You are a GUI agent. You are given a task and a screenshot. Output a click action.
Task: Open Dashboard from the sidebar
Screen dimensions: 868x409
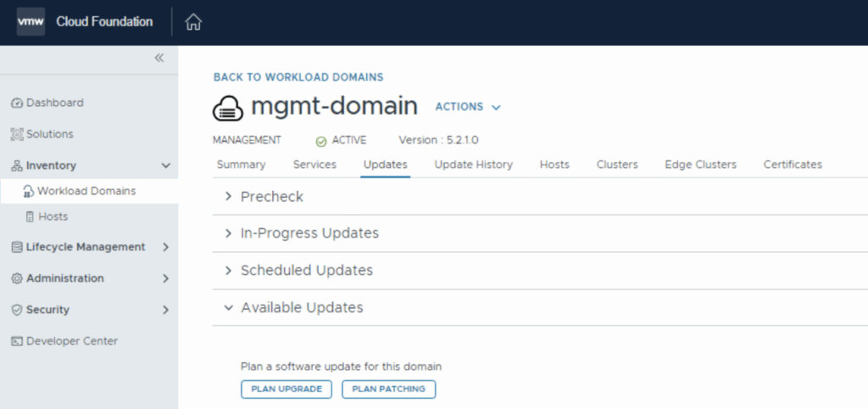pyautogui.click(x=54, y=103)
